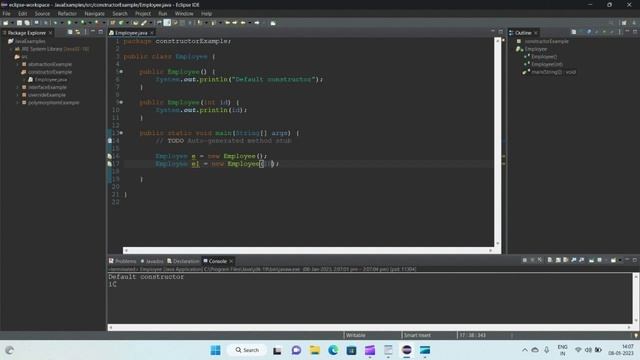Open the New icon dropdown arrow

point(11,23)
